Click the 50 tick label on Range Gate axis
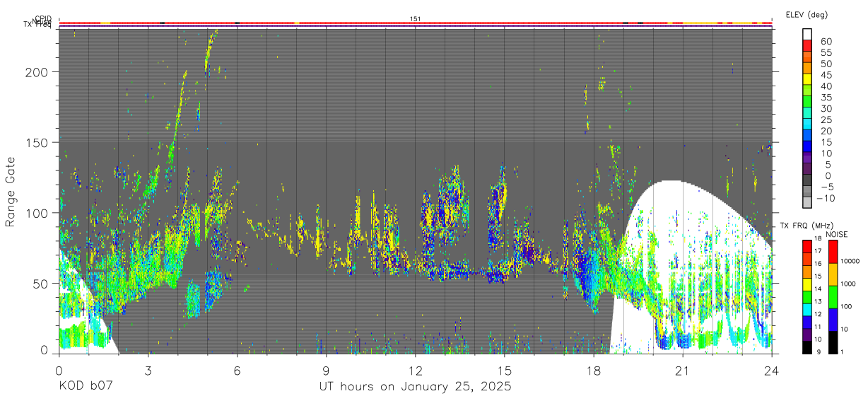 point(41,284)
